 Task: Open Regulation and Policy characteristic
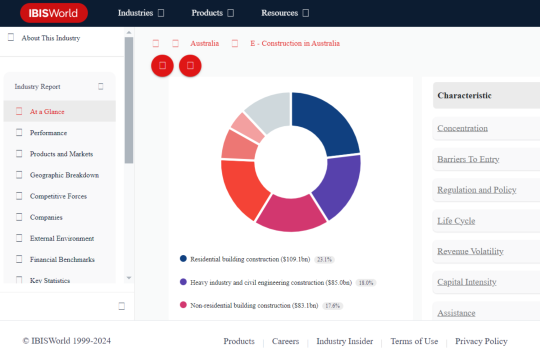coord(477,190)
